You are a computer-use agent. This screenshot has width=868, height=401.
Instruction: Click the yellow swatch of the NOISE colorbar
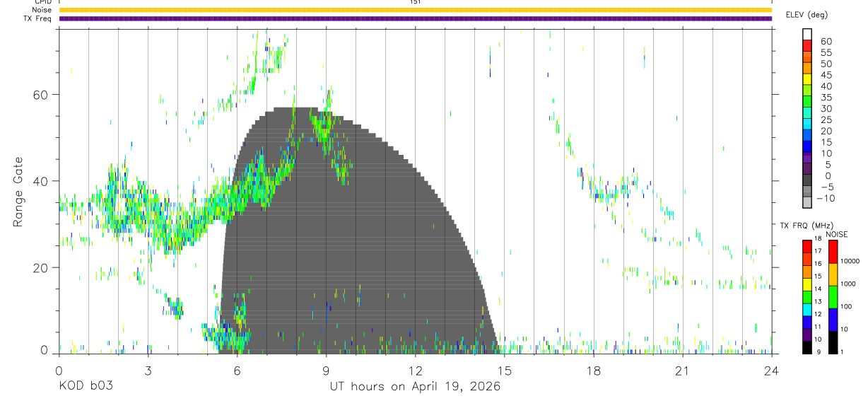(833, 274)
